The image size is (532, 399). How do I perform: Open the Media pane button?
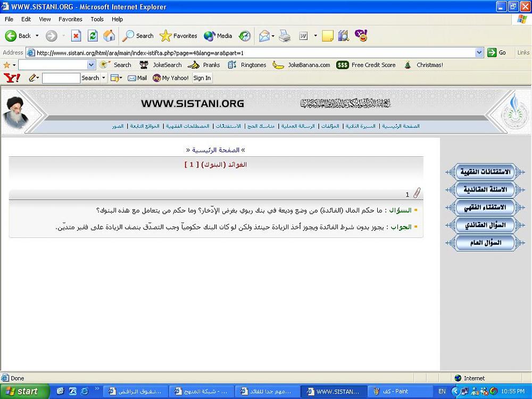pos(218,36)
